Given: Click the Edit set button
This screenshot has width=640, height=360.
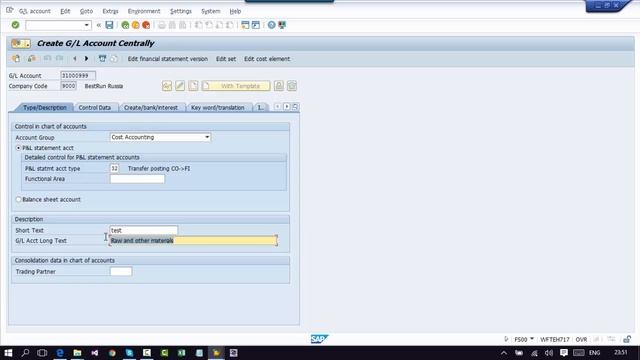Looking at the screenshot, I should [226, 59].
